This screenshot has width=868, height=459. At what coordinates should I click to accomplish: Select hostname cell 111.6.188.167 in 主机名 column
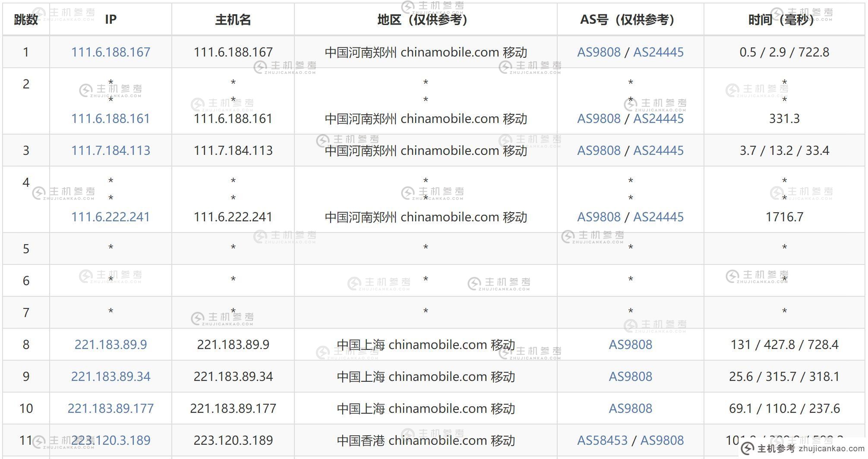tap(233, 52)
